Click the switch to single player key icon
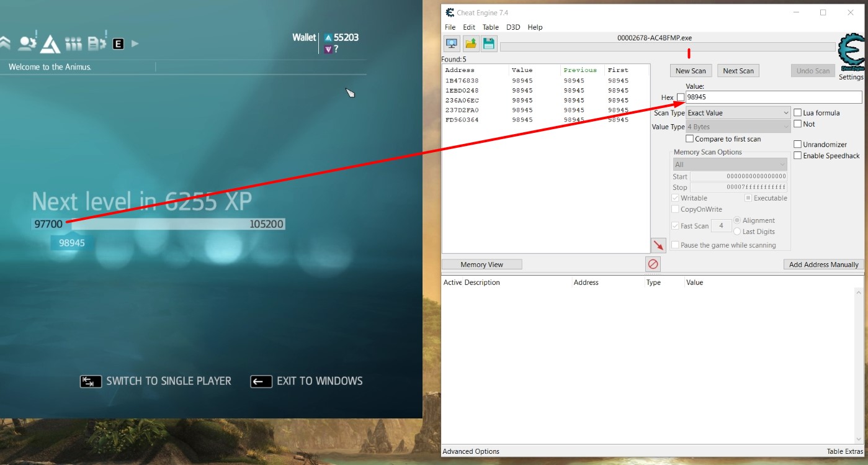The height and width of the screenshot is (465, 868). (x=91, y=381)
